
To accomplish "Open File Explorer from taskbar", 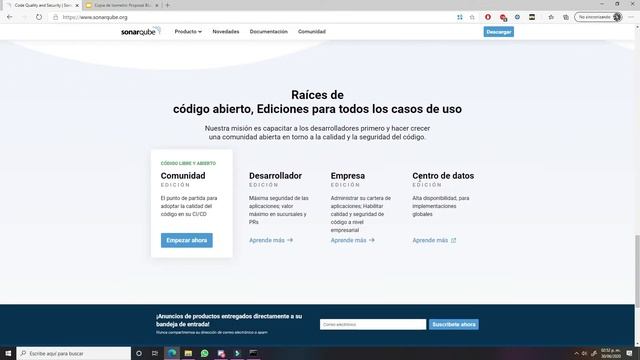I will click(x=188, y=353).
